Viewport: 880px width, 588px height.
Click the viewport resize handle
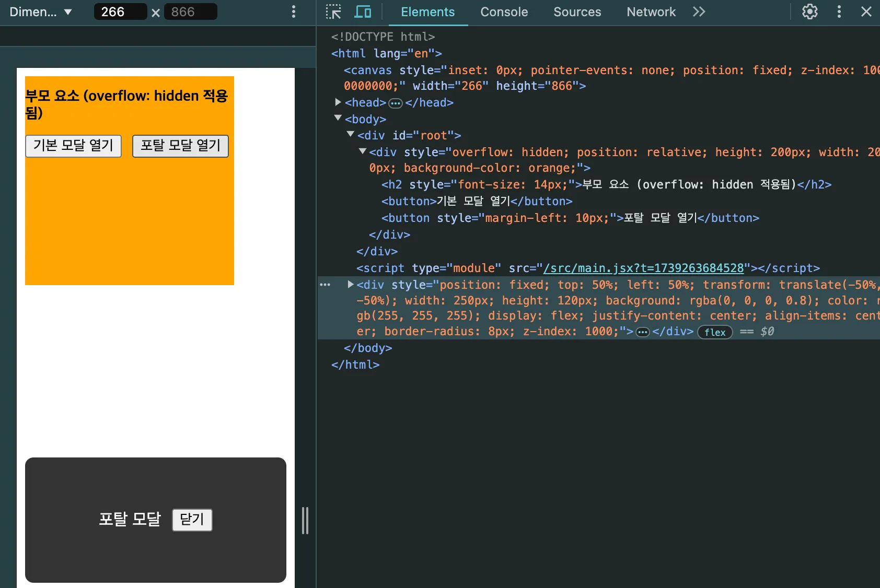click(x=305, y=521)
